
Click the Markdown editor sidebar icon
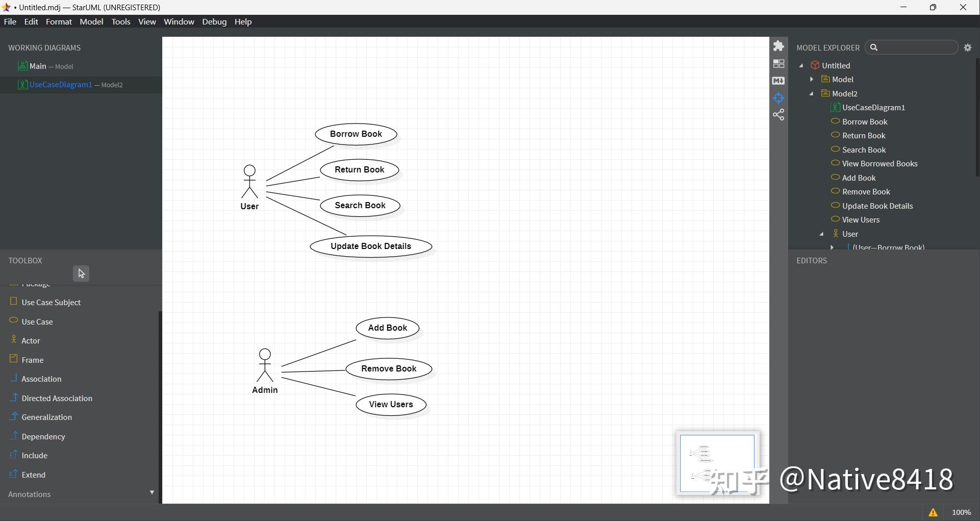[x=779, y=81]
